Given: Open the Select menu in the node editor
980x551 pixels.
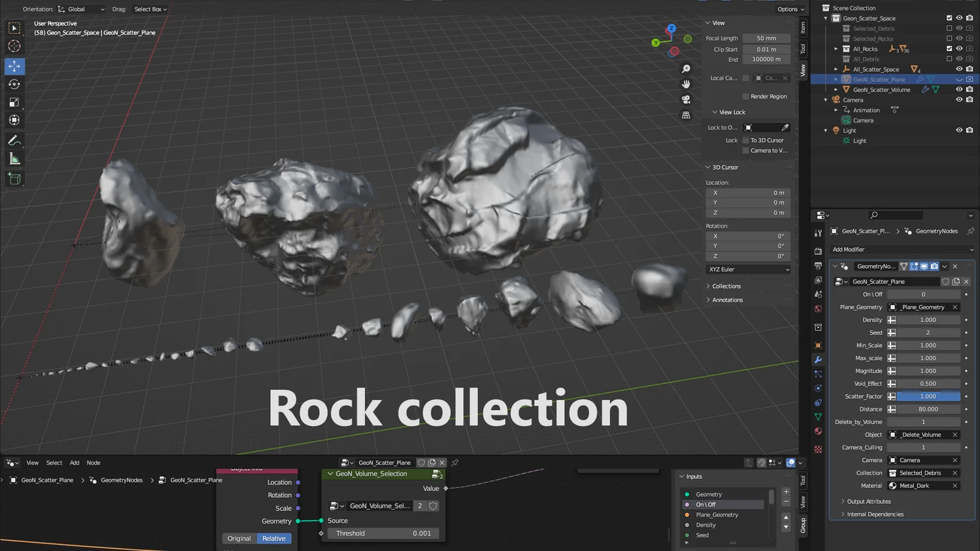Looking at the screenshot, I should 54,462.
